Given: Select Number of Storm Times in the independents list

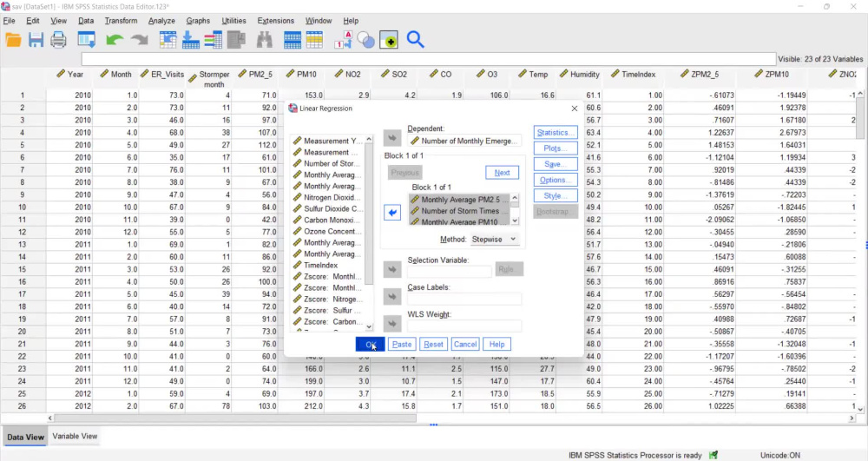Looking at the screenshot, I should point(459,211).
